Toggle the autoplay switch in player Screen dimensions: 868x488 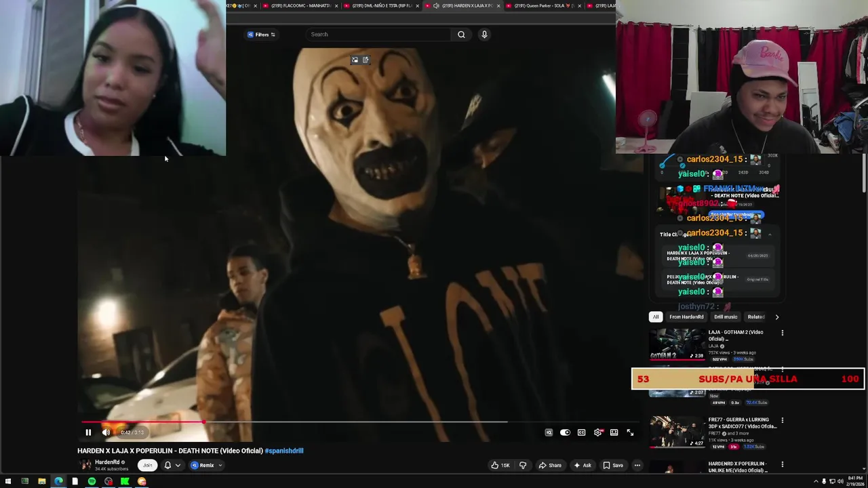(x=565, y=432)
